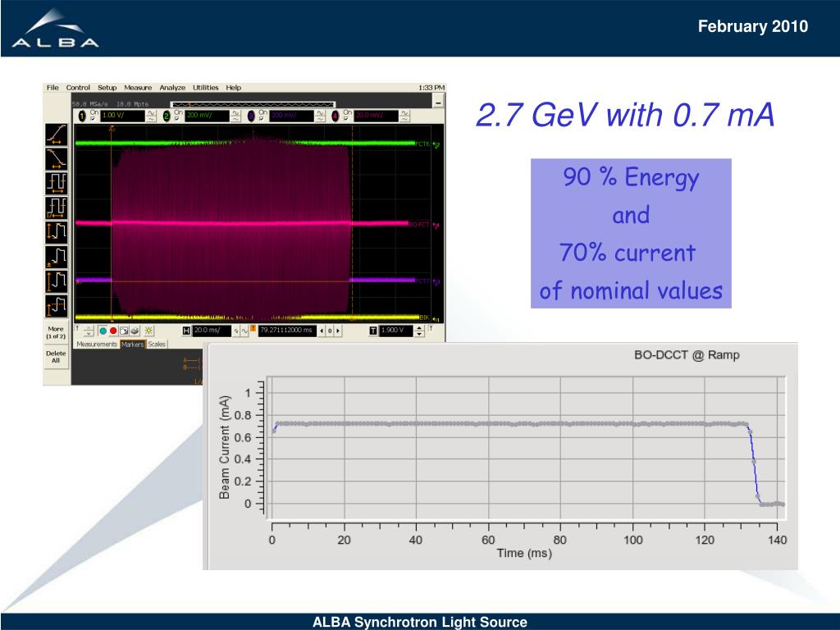Image resolution: width=840 pixels, height=630 pixels.
Task: Click the H horizontal setup button
Action: 186,331
